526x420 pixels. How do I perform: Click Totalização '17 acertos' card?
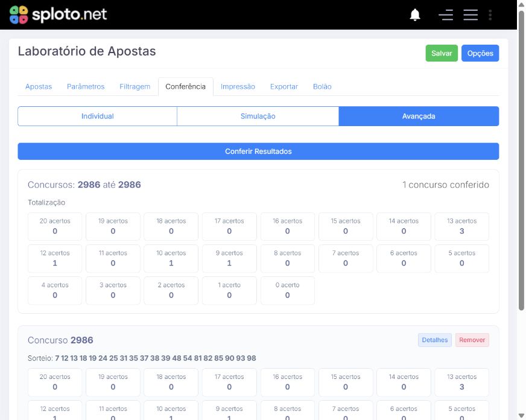(x=229, y=226)
